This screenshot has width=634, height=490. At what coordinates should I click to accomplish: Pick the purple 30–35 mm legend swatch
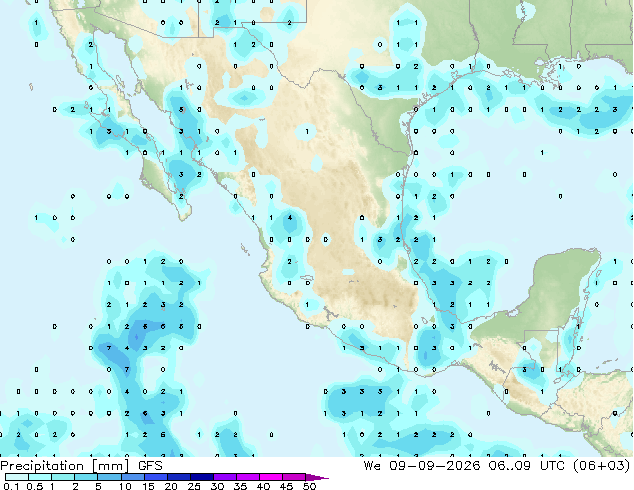225,477
